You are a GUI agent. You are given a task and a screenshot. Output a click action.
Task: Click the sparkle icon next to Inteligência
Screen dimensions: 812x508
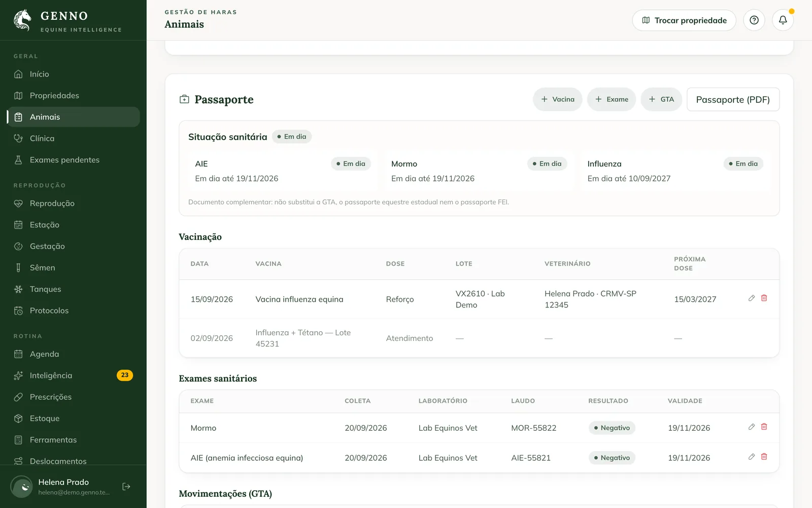(x=18, y=375)
